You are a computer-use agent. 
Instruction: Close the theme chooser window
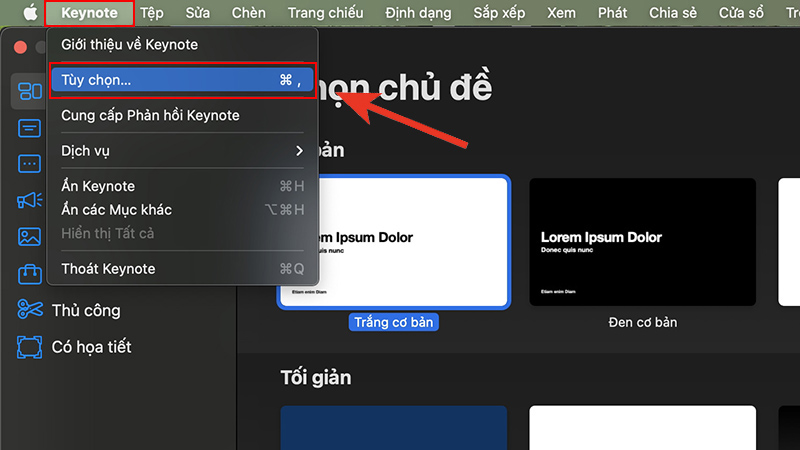pyautogui.click(x=20, y=47)
